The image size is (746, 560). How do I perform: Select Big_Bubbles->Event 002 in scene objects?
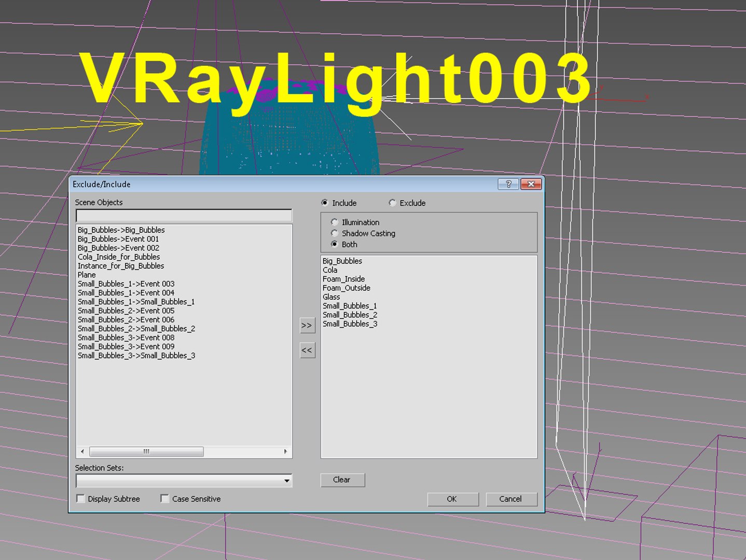coord(118,248)
